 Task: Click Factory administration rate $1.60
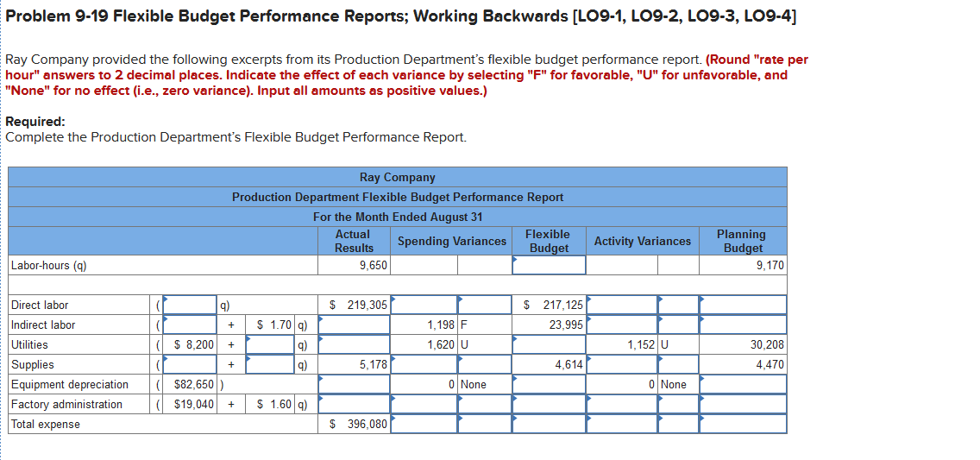tap(275, 405)
